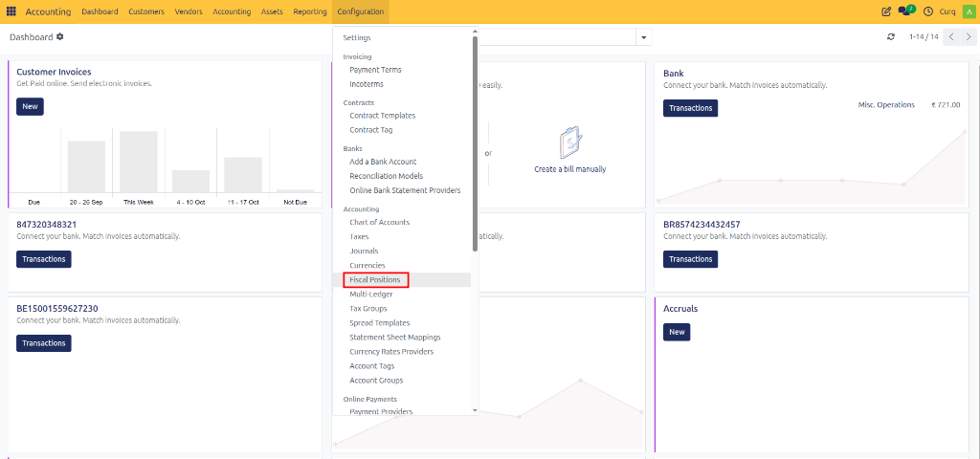
Task: Open Account Tags menu entry
Action: pyautogui.click(x=372, y=366)
